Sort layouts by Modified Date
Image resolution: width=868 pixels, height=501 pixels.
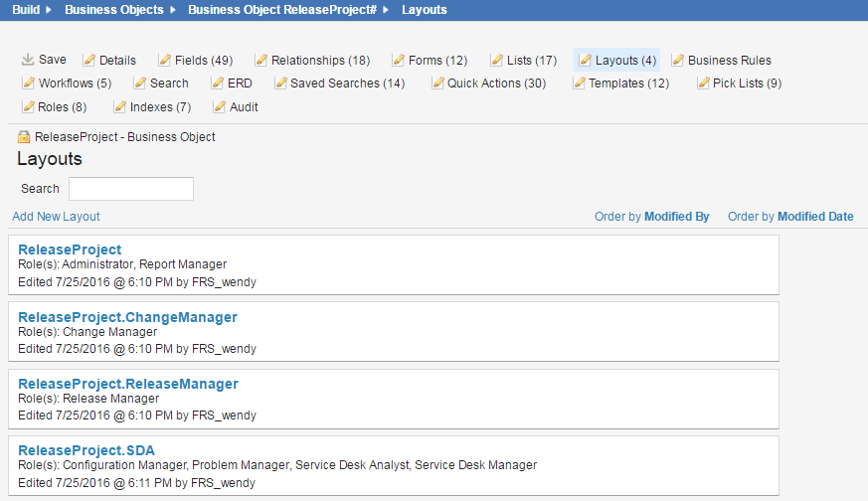[814, 217]
